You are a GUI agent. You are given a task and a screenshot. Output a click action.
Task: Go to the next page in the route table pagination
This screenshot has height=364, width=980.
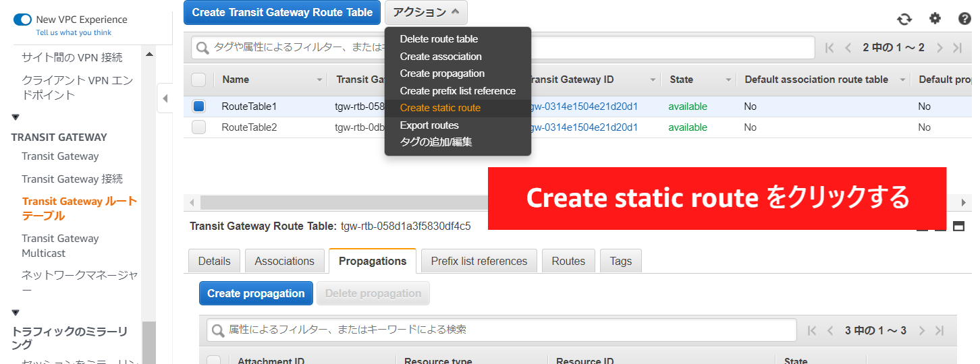(x=939, y=47)
